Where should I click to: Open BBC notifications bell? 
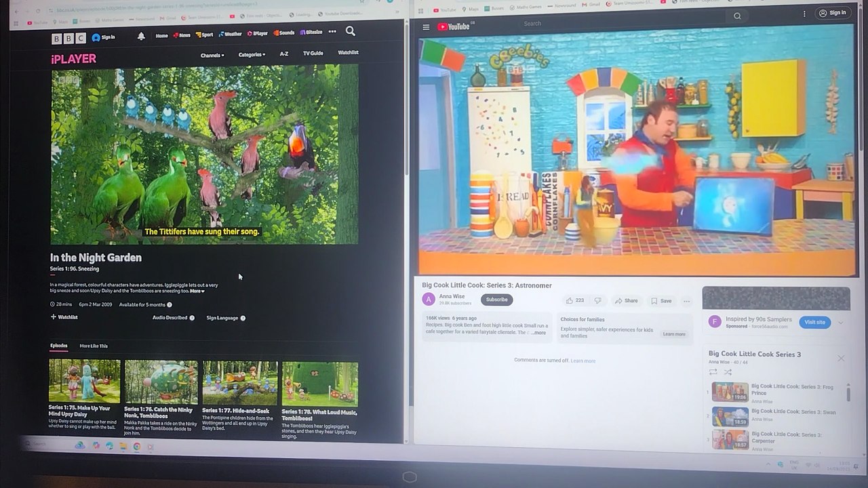coord(141,36)
